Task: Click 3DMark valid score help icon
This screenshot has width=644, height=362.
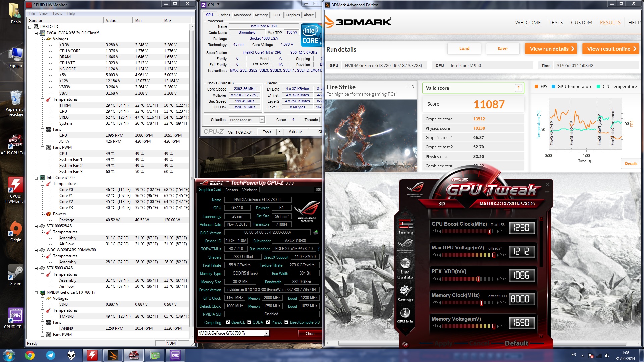Action: pos(518,88)
